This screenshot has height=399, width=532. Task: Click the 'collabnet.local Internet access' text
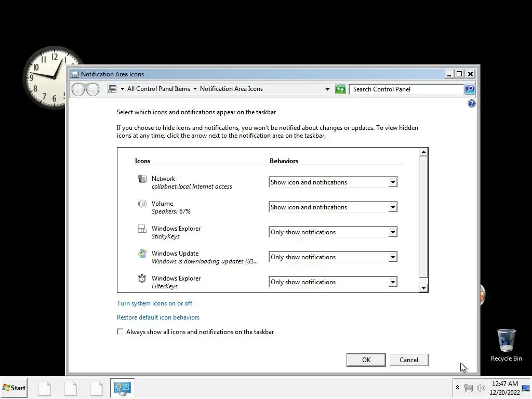[192, 187]
